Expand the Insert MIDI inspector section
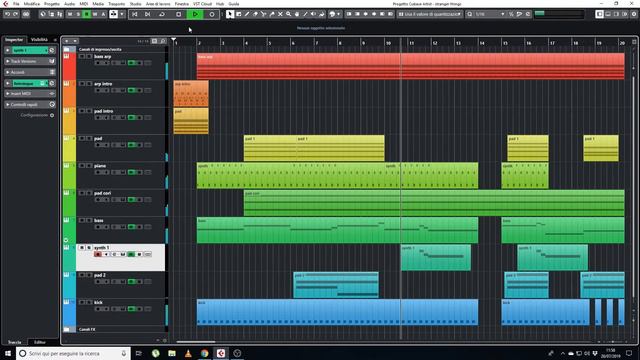640x360 pixels. (30, 94)
